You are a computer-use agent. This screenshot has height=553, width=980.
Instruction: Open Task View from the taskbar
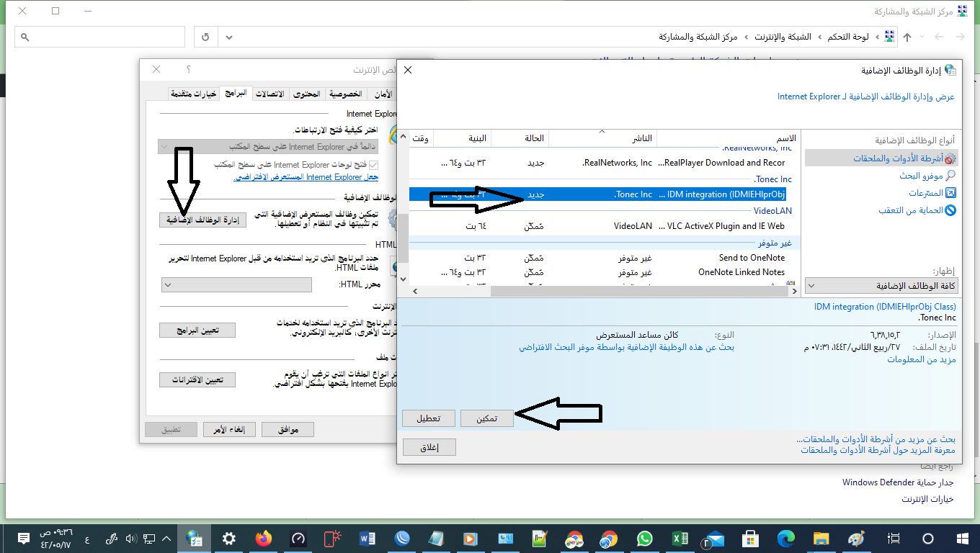[894, 538]
